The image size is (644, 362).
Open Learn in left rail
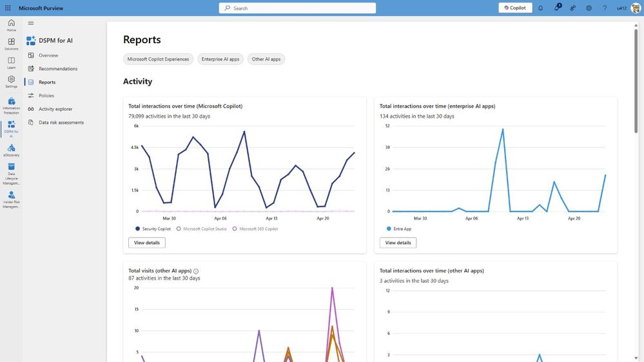tap(11, 62)
